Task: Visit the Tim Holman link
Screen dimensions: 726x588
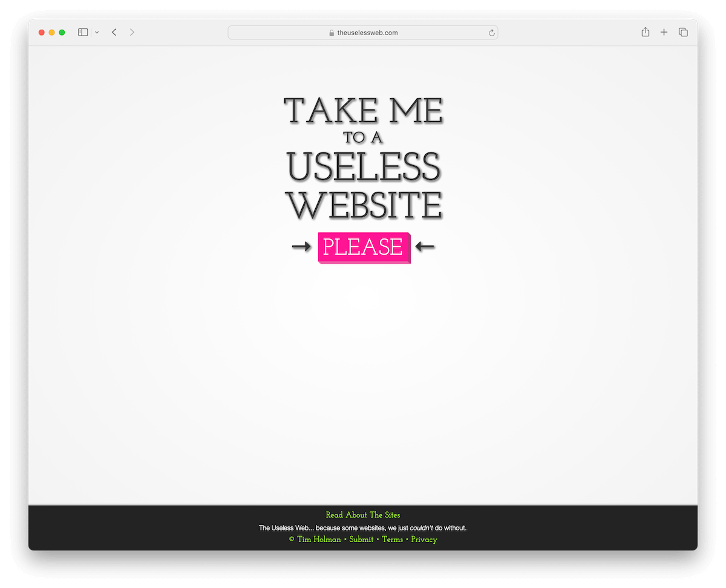Action: click(319, 539)
